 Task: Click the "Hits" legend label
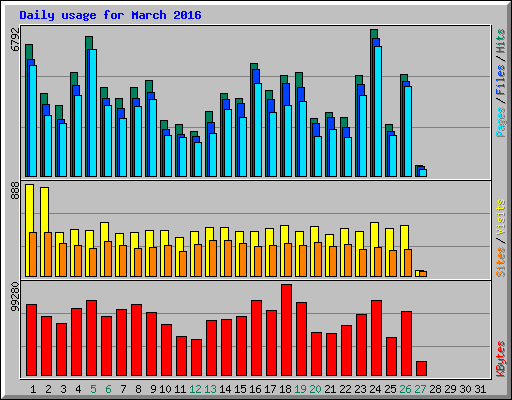[501, 41]
